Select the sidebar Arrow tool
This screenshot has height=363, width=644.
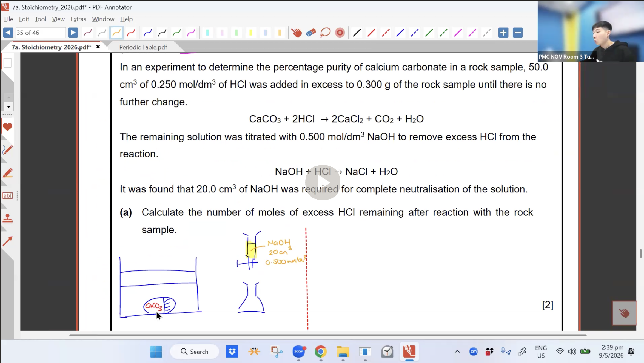pyautogui.click(x=7, y=241)
